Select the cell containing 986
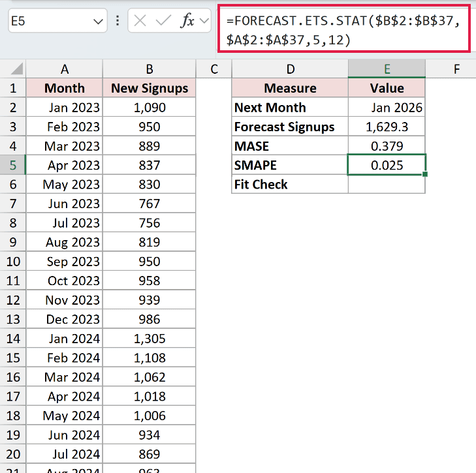This screenshot has height=473, width=476. pyautogui.click(x=150, y=319)
